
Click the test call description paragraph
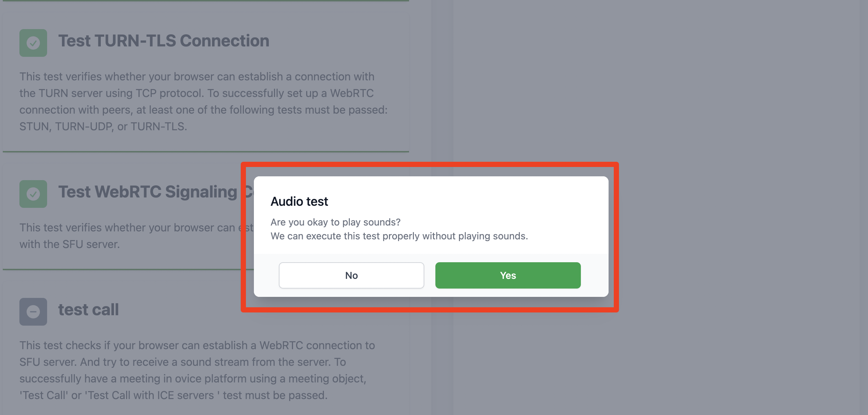[x=197, y=370]
